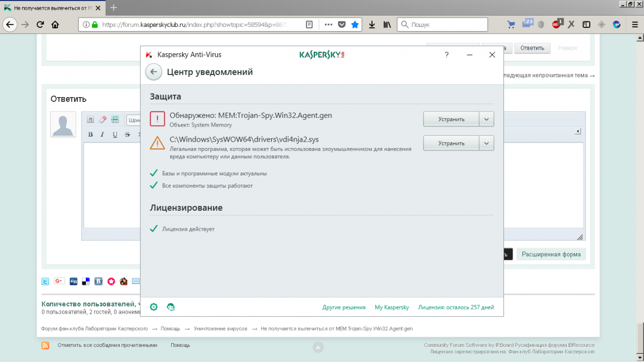Click browser back arrow button

9,24
